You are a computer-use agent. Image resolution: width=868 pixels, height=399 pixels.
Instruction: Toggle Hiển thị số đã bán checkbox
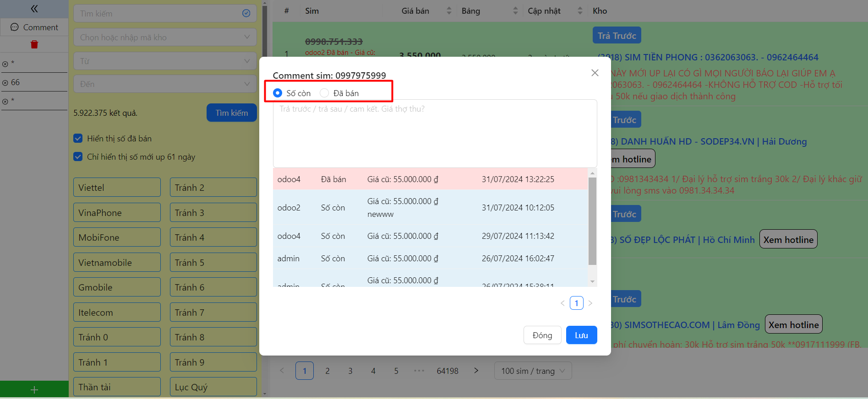(78, 138)
